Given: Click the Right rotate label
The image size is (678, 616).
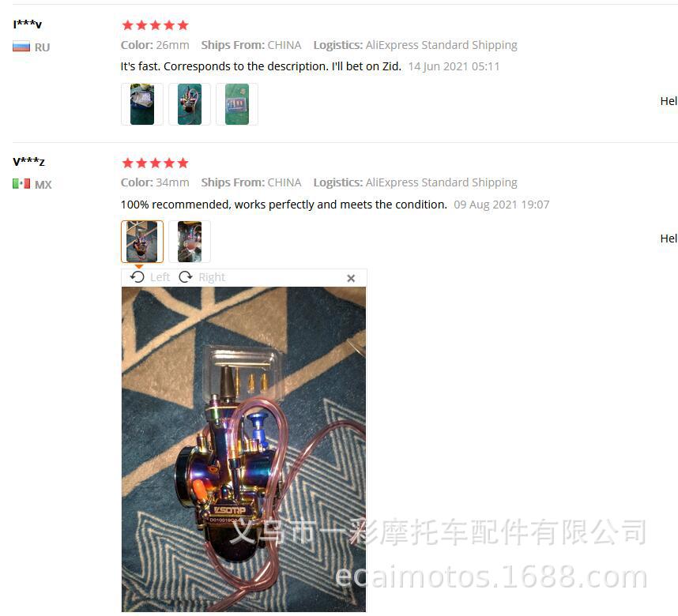Looking at the screenshot, I should (x=212, y=277).
